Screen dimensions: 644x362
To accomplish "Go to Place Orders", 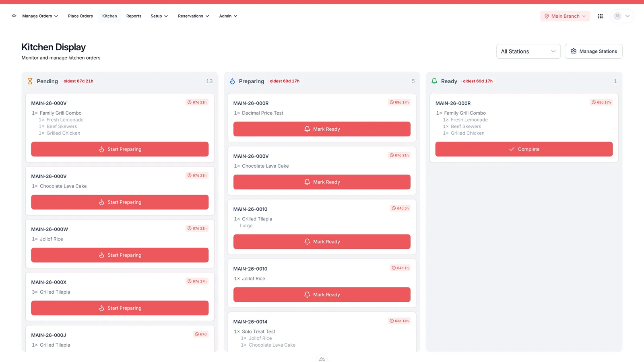I will [80, 16].
